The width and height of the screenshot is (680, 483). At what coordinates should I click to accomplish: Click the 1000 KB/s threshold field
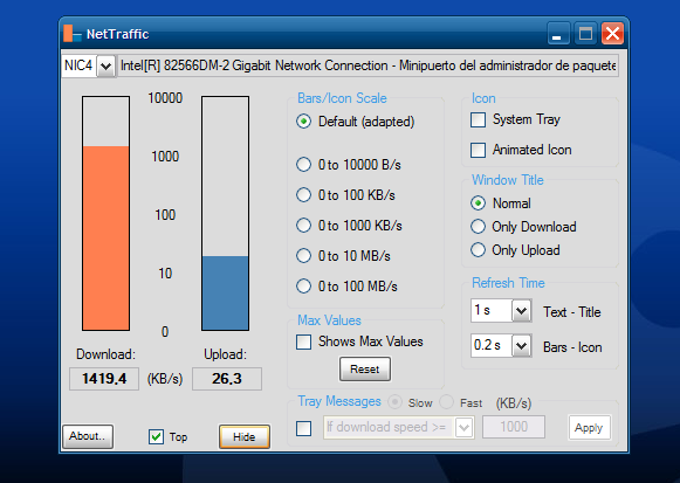pyautogui.click(x=513, y=427)
